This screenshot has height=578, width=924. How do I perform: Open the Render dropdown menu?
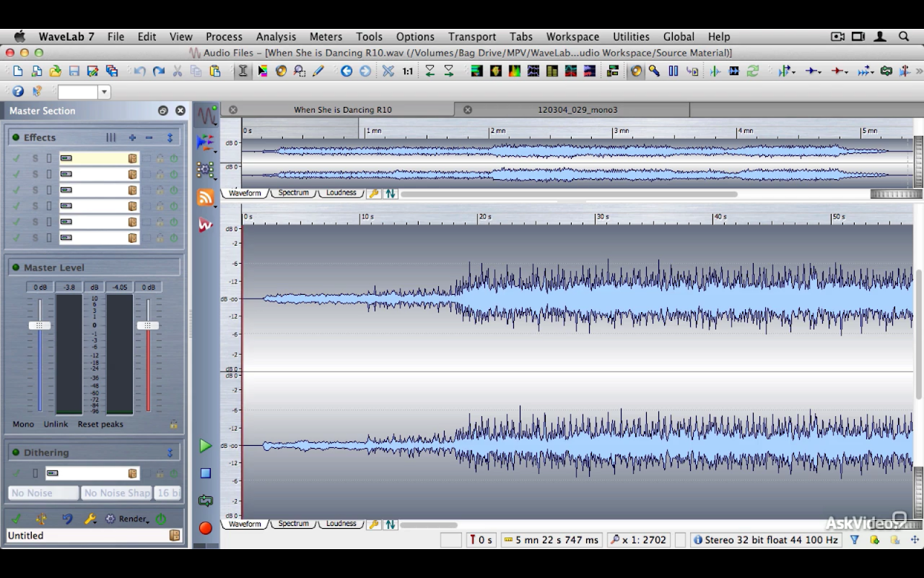(x=134, y=519)
